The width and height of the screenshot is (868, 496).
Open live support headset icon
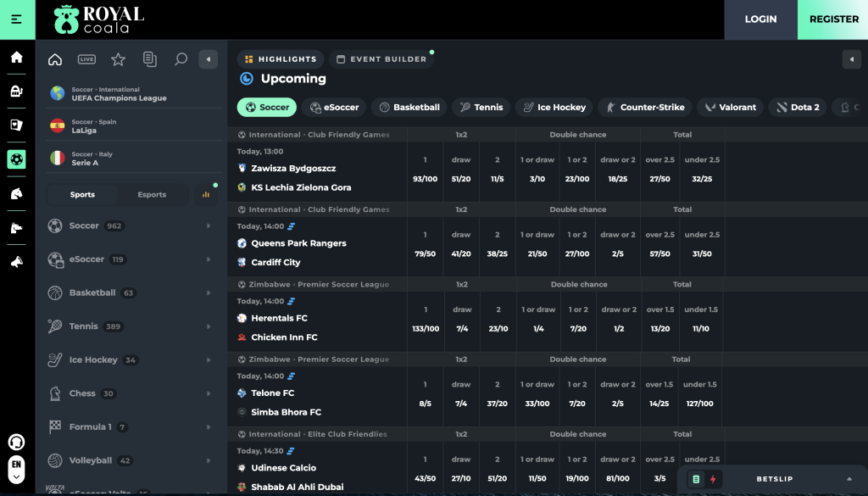(16, 443)
